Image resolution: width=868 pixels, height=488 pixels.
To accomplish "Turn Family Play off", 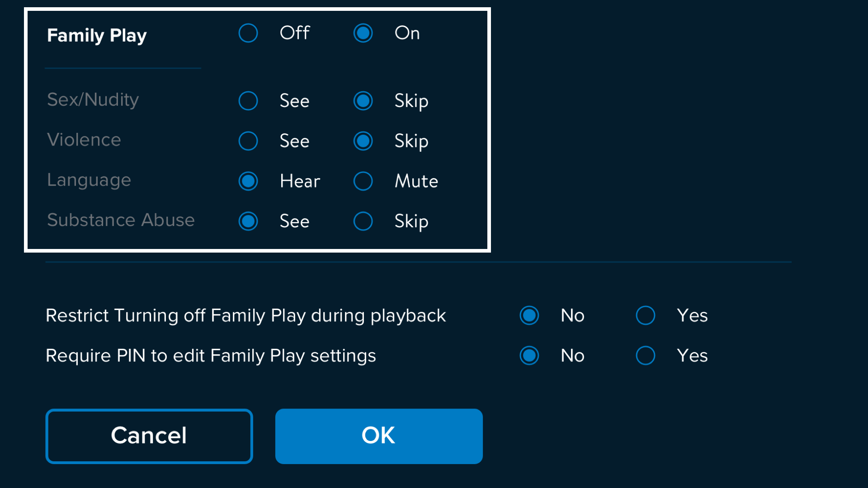I will pos(248,33).
